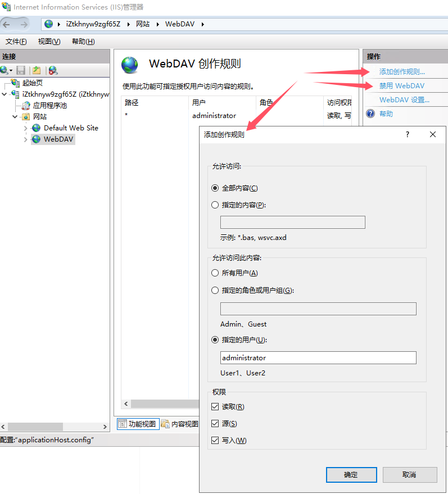This screenshot has width=448, height=494.
Task: Collapse the 网站 sites tree node
Action: coord(15,117)
